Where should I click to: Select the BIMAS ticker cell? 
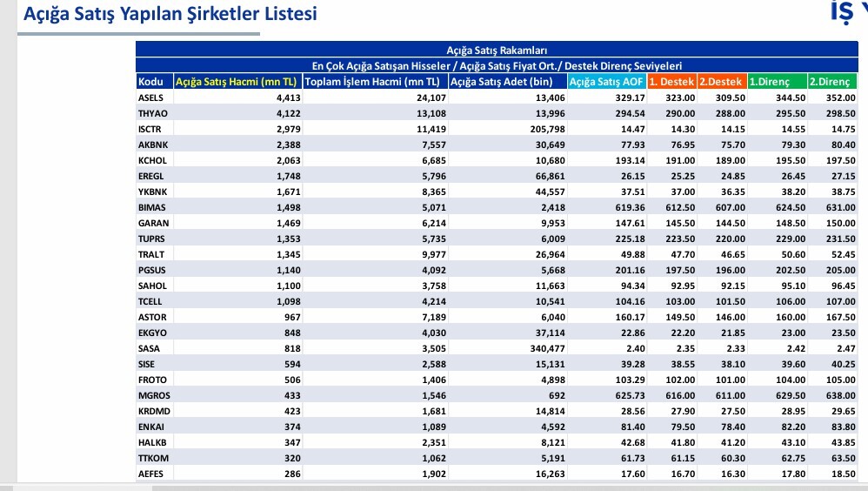[x=152, y=207]
